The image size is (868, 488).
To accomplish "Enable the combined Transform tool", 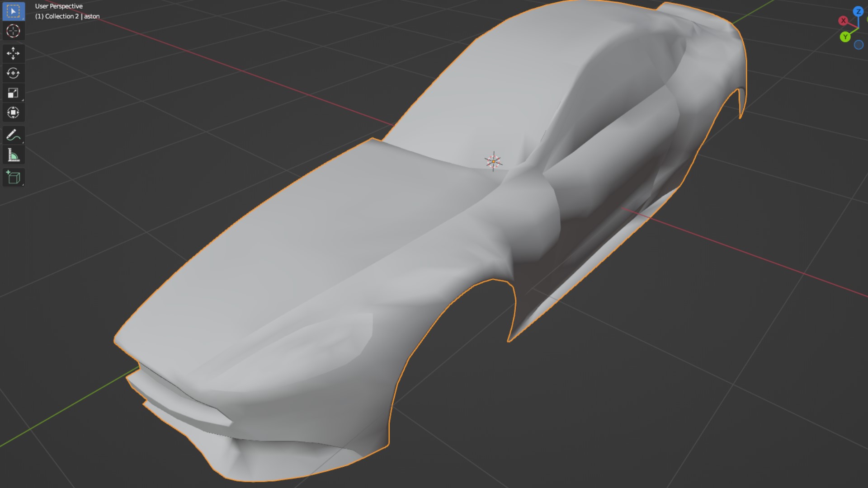I will tap(13, 113).
